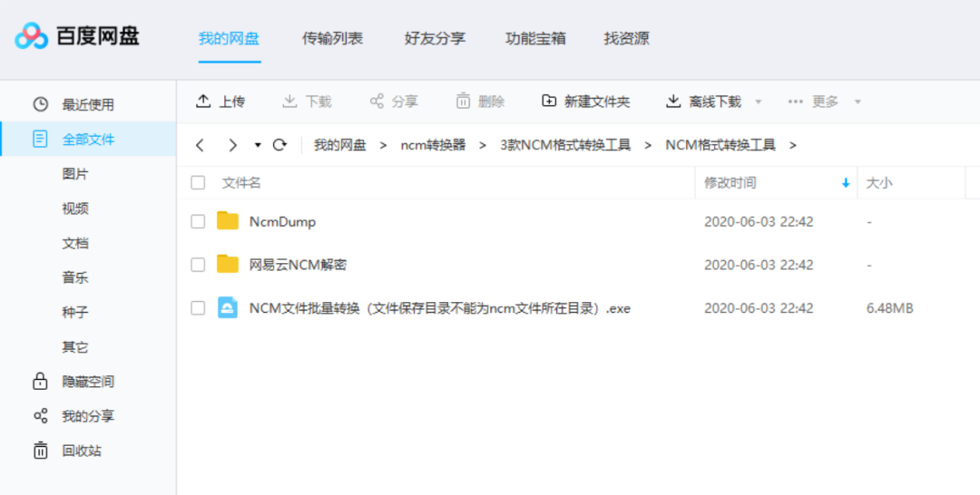Select 种子 category in sidebar
This screenshot has width=980, height=495.
[75, 312]
